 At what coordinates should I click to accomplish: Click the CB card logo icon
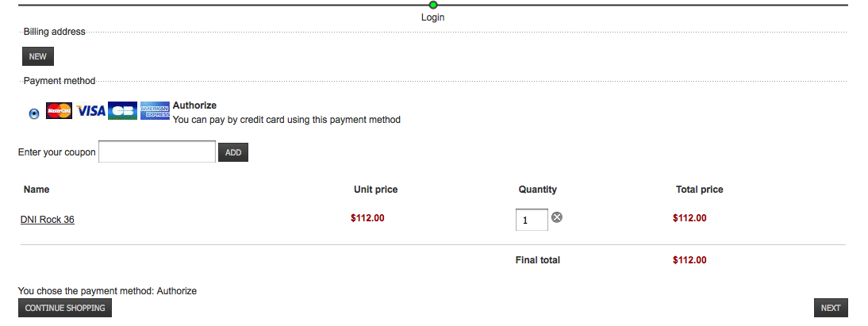[123, 111]
